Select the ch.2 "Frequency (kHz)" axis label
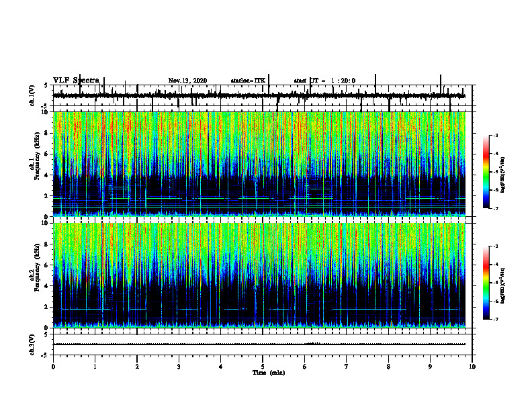Image resolution: width=532 pixels, height=411 pixels. click(x=37, y=267)
